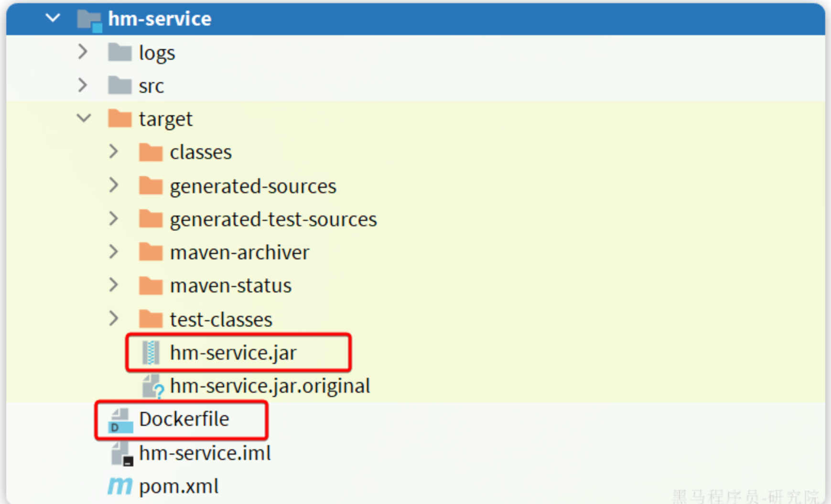Click the hm-service module folder icon
This screenshot has width=831, height=504.
90,20
